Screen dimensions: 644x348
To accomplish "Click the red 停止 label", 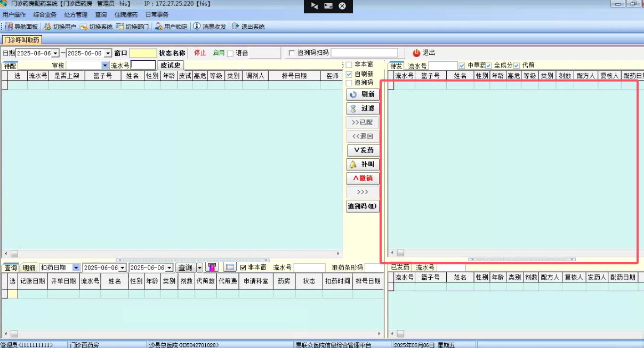I will click(200, 53).
